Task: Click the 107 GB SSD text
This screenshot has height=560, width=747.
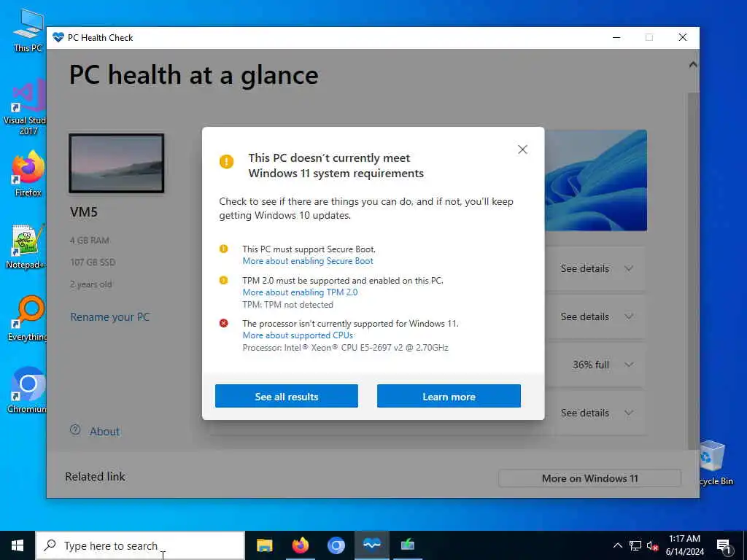Action: point(93,262)
